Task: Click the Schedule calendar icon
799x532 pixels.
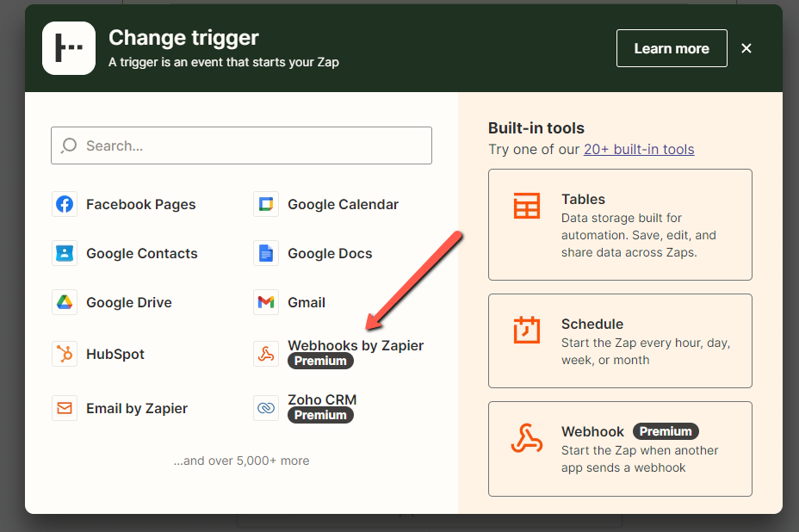Action: point(526,330)
